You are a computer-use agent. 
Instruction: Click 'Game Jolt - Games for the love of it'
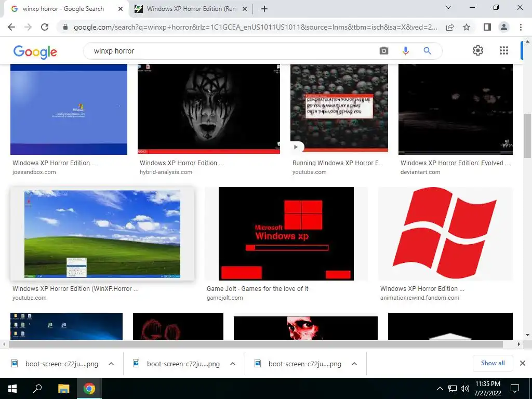point(258,289)
